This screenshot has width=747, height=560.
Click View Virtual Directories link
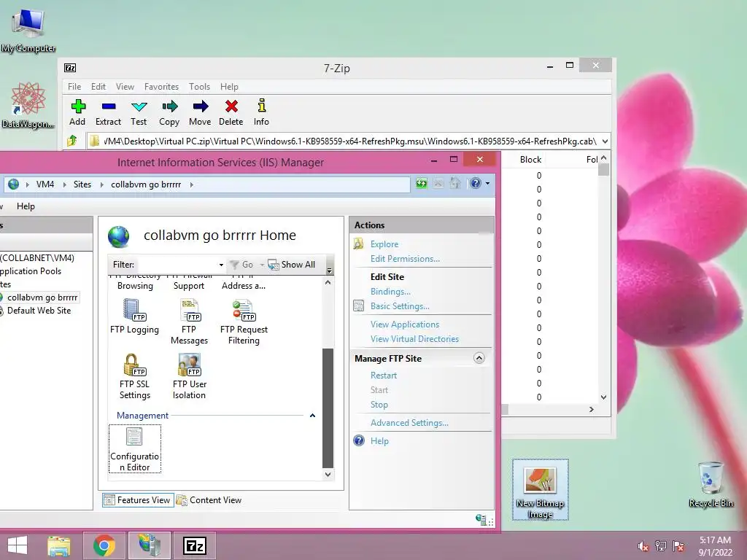point(414,339)
